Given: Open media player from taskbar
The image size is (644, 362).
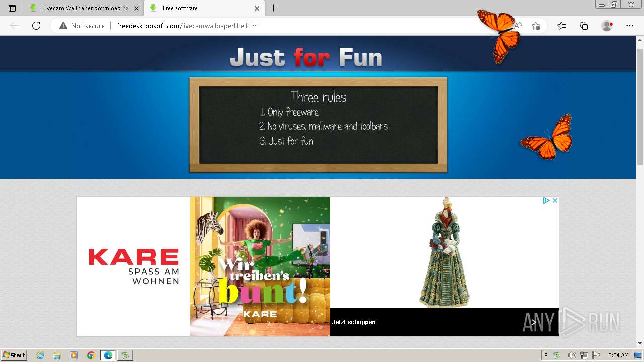Looking at the screenshot, I should [x=74, y=355].
